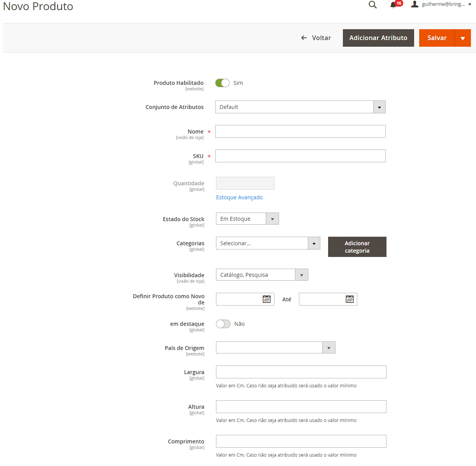Open País de Origem dropdown
476x466 pixels.
point(276,348)
